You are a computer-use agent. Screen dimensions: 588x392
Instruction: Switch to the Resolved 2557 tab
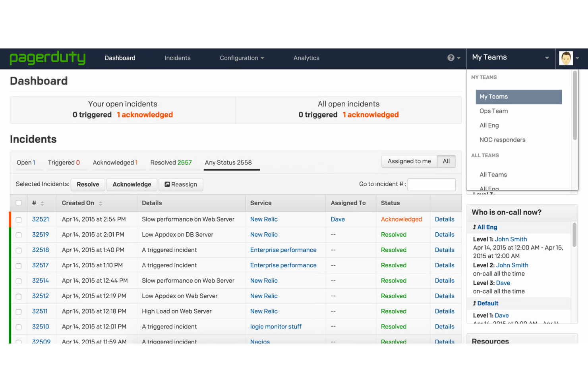171,162
